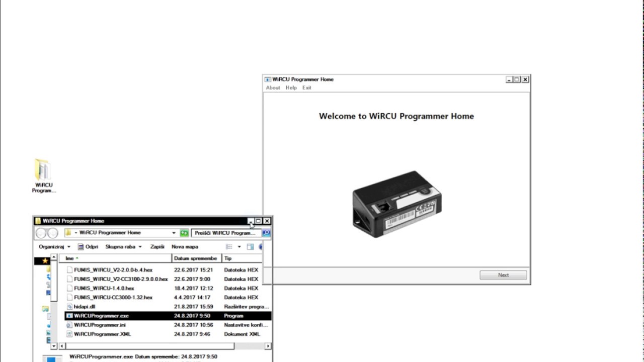The height and width of the screenshot is (362, 644).
Task: Click the Explorer Forward navigation arrow
Action: (52, 233)
